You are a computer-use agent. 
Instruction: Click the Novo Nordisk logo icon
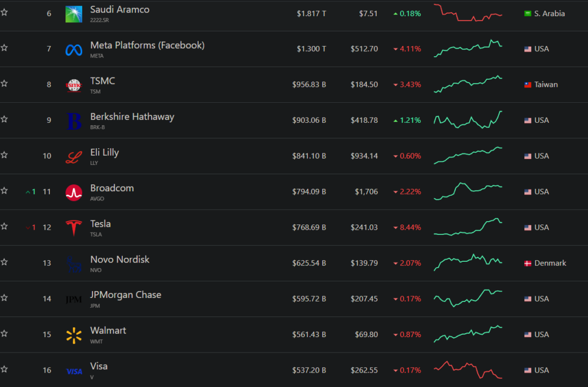pyautogui.click(x=74, y=264)
